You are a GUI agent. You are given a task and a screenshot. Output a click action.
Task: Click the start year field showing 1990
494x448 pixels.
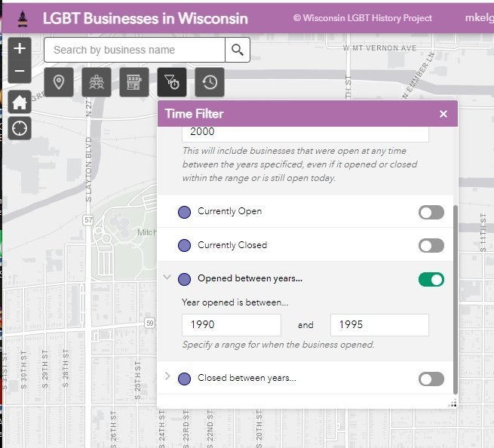pos(231,325)
